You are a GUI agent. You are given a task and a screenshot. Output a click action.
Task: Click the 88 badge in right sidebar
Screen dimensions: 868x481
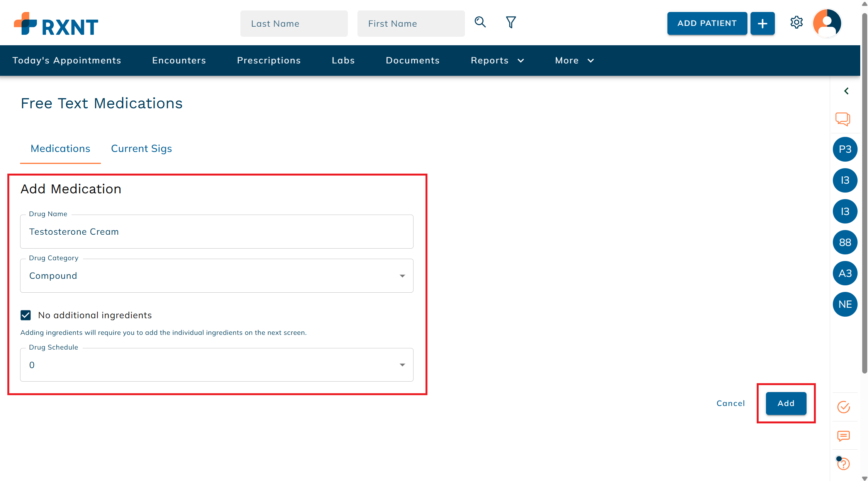845,242
